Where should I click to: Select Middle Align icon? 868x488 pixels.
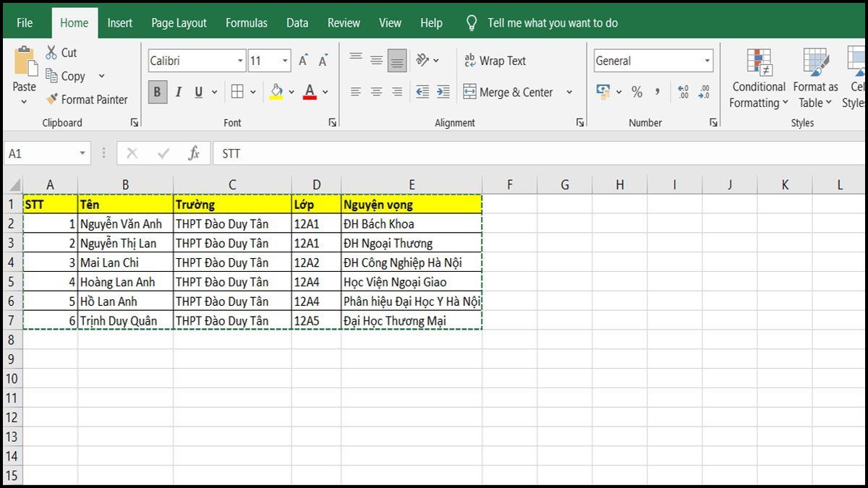pyautogui.click(x=376, y=61)
